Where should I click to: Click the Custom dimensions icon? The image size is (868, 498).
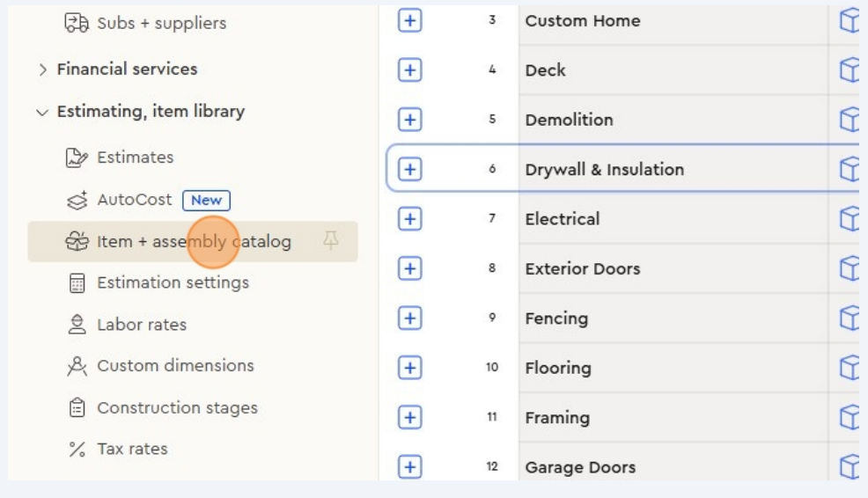(x=74, y=366)
